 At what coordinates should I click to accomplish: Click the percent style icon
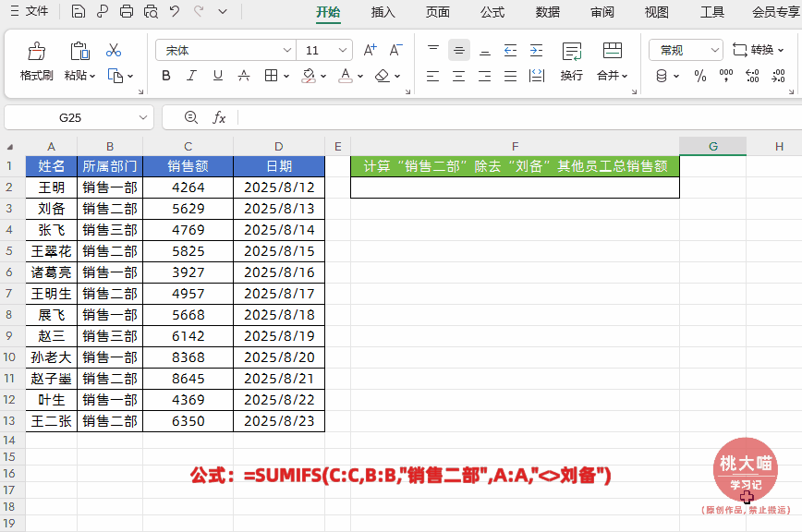point(700,76)
